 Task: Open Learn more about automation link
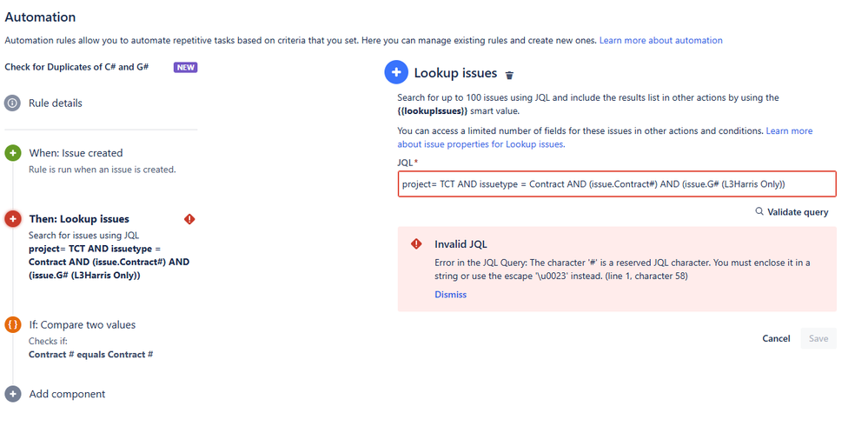pos(661,40)
